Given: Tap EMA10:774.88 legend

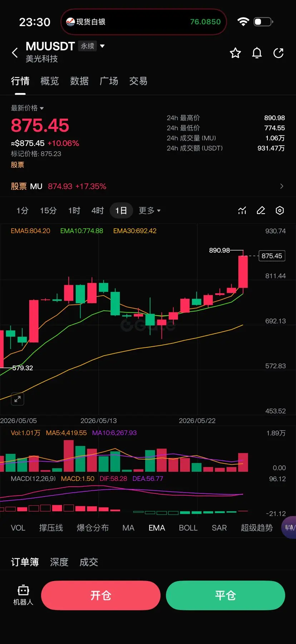Looking at the screenshot, I should (x=82, y=231).
